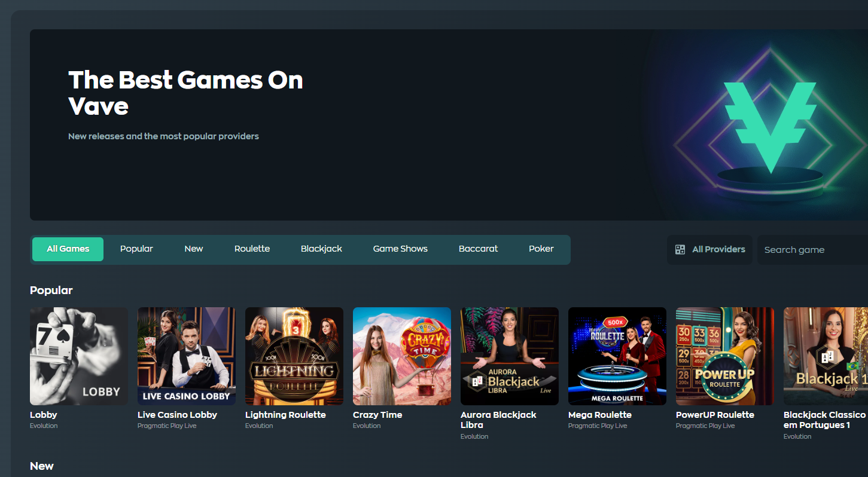Open the "Poker" category filter
The width and height of the screenshot is (868, 477).
541,249
